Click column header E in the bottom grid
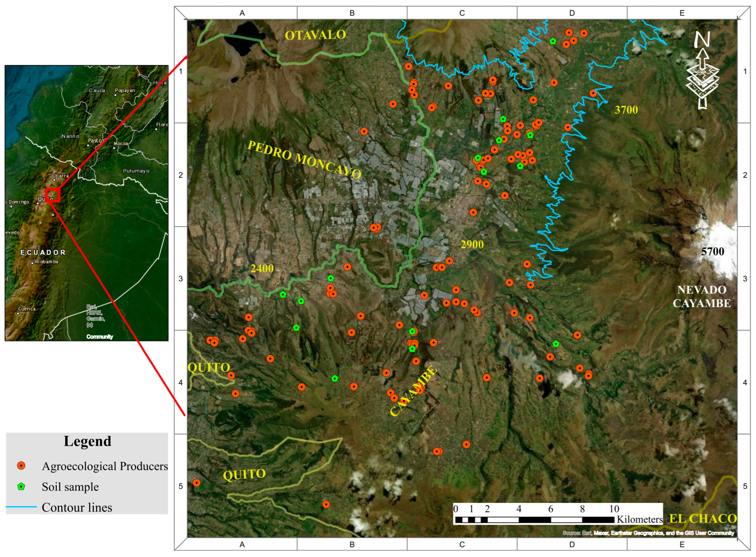The image size is (756, 557). point(682,545)
